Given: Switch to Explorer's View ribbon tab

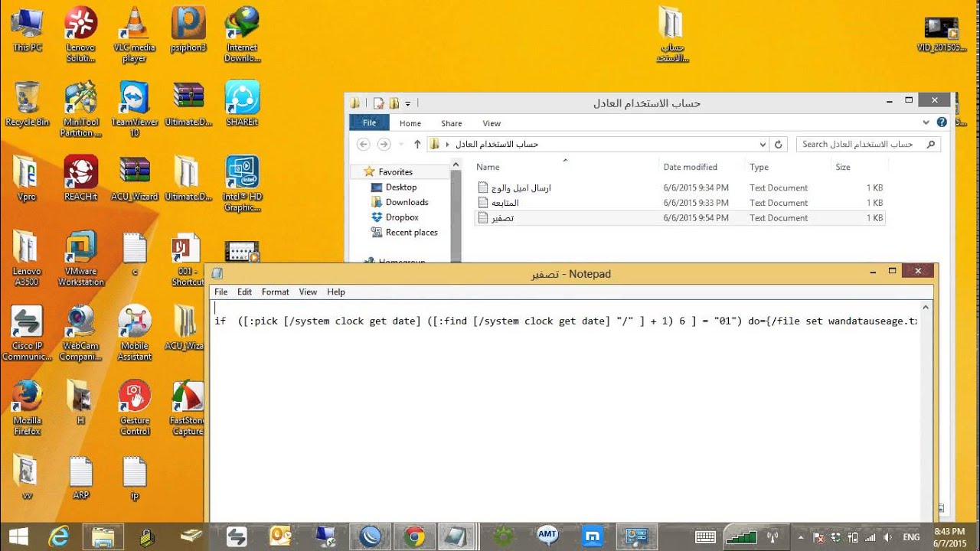Looking at the screenshot, I should [492, 123].
